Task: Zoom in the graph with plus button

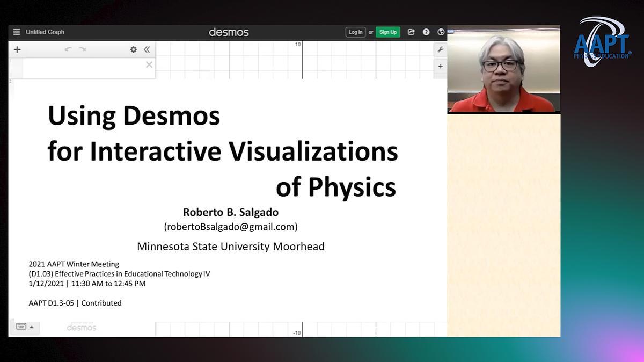Action: 440,67
